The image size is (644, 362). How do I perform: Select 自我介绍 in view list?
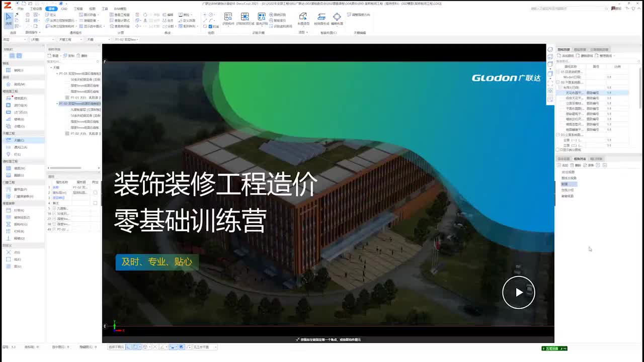point(568,190)
